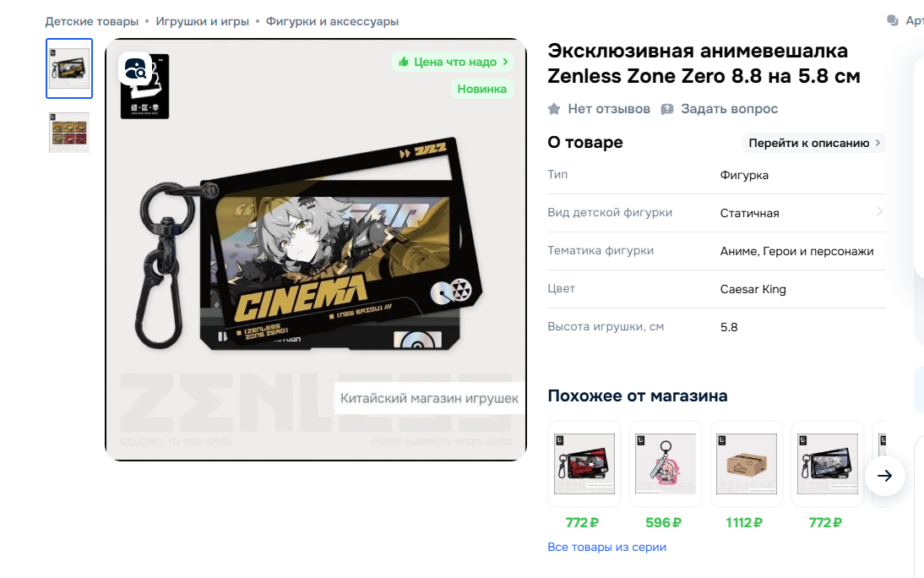Select the second product thumbnail
The height and width of the screenshot is (578, 924).
(69, 133)
